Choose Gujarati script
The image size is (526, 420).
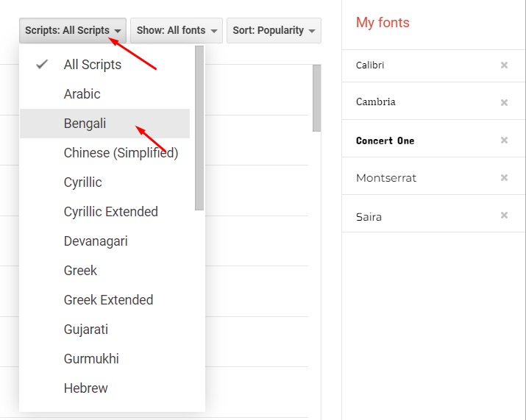coord(104,330)
